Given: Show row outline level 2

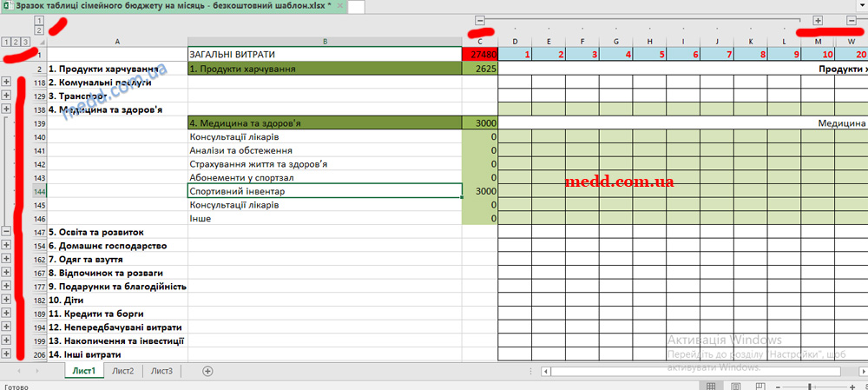Looking at the screenshot, I should [15, 42].
